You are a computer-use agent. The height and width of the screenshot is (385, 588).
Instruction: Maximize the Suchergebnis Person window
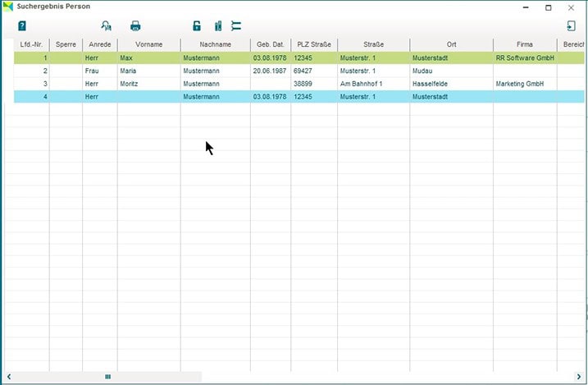pos(549,7)
